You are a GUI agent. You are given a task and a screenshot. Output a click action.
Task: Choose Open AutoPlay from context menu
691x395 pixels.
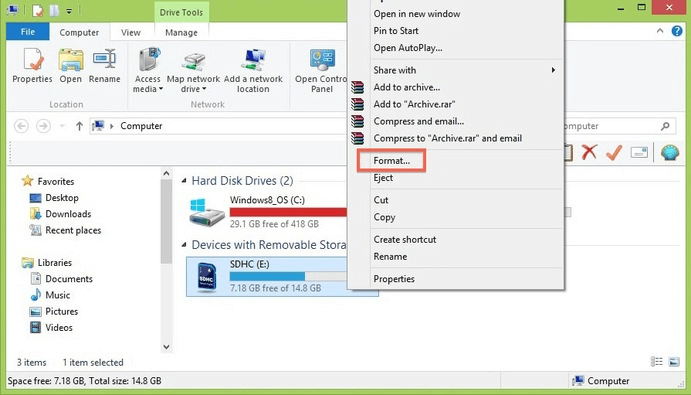tap(408, 48)
